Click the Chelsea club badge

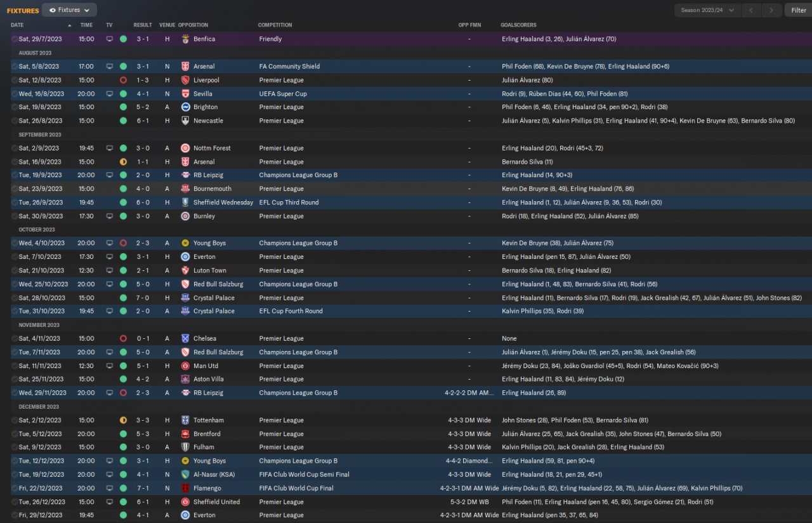185,338
